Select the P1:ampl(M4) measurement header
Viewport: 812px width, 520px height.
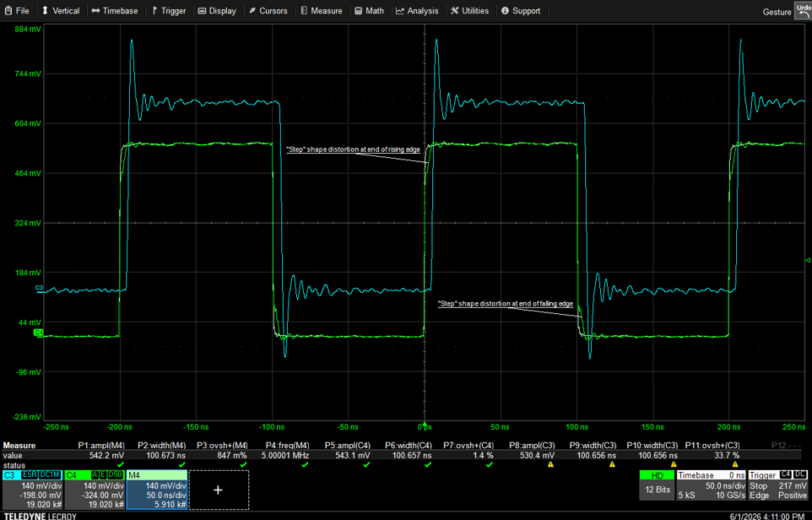[101, 446]
